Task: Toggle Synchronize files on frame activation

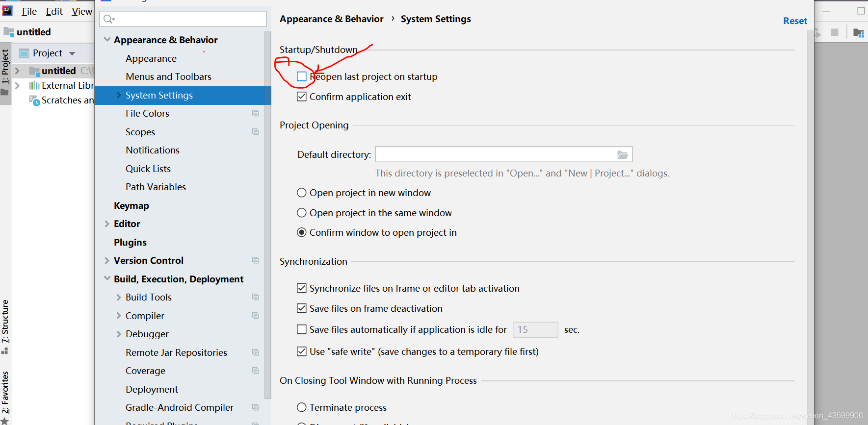Action: click(x=302, y=288)
